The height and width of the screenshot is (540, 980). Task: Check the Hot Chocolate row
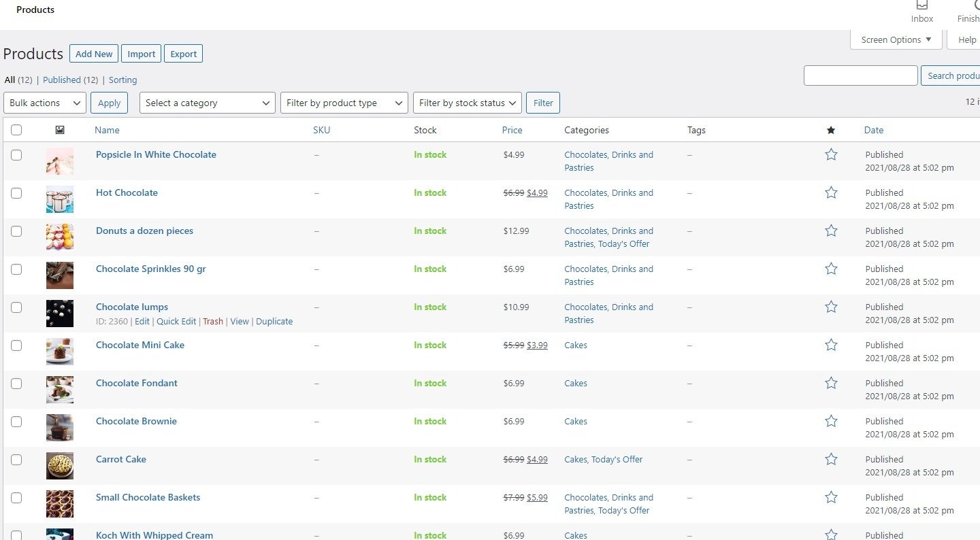(x=16, y=192)
